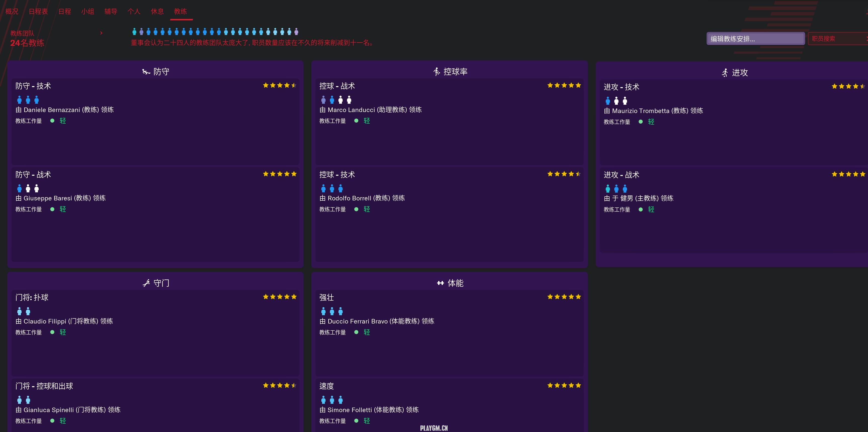Image resolution: width=868 pixels, height=432 pixels.
Task: Click the defending tackle icon beside 防守
Action: [146, 72]
